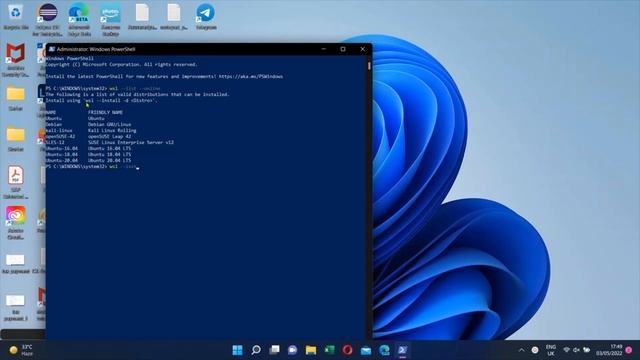Click the aka.ms/PSWindows link text

(251, 76)
